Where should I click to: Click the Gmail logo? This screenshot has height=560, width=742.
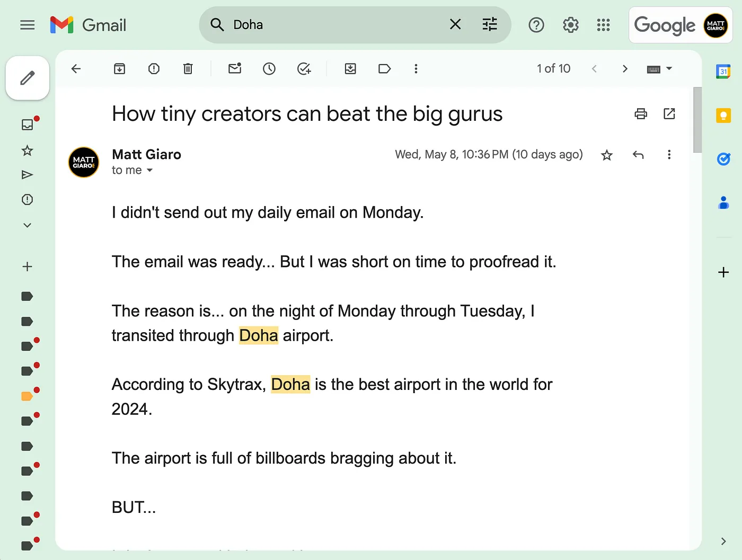[x=88, y=25]
